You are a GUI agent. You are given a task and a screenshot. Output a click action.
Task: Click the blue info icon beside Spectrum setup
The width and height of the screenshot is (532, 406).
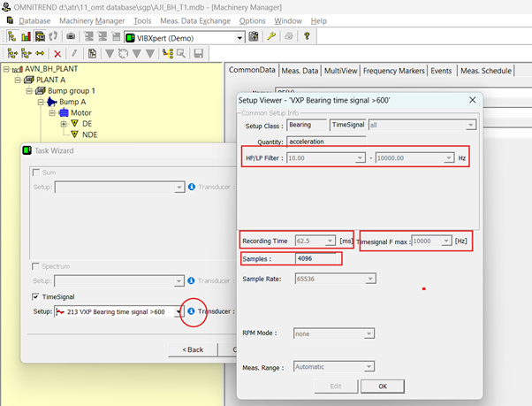(191, 280)
